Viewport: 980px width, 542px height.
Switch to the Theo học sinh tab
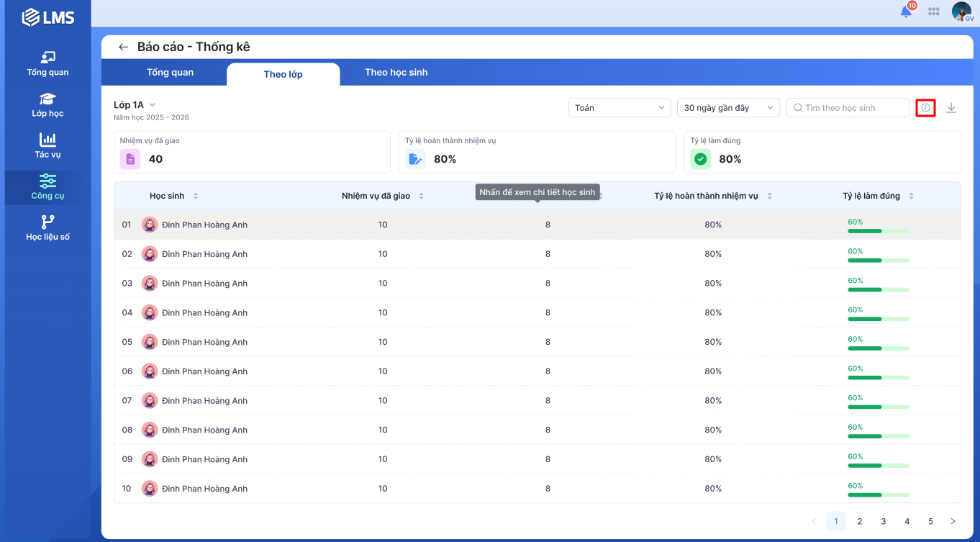coord(396,73)
